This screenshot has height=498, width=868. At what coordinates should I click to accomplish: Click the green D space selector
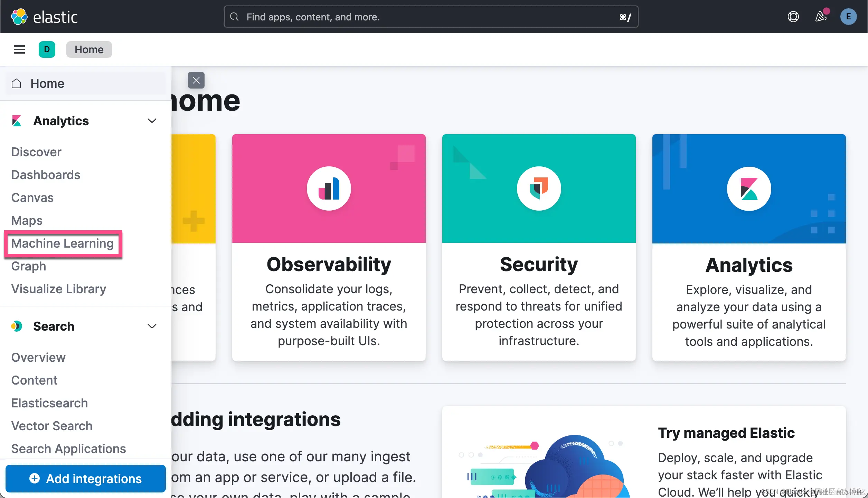click(x=47, y=49)
